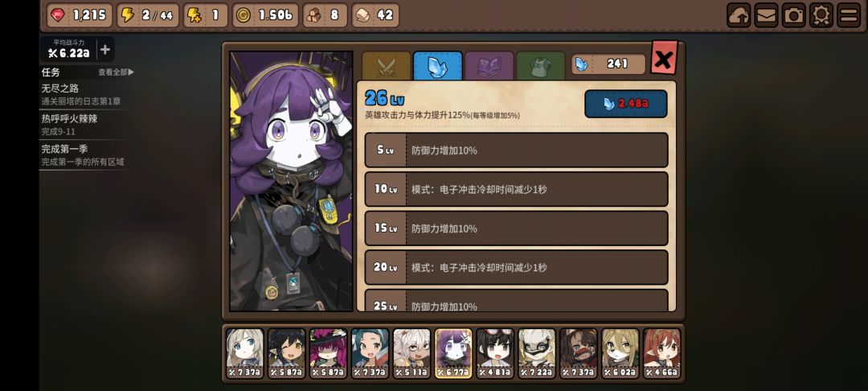
Task: Open the mail envelope icon
Action: pos(766,15)
